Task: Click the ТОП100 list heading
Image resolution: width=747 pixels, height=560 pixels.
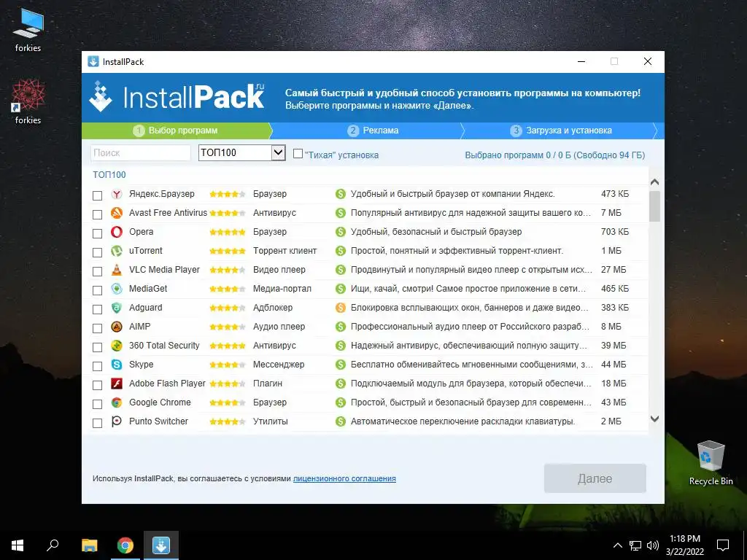Action: tap(109, 175)
